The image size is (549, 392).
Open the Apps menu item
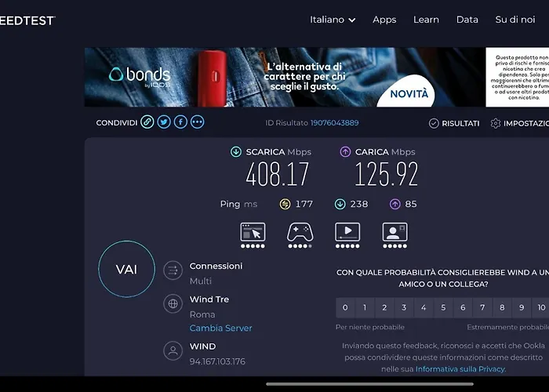(384, 20)
